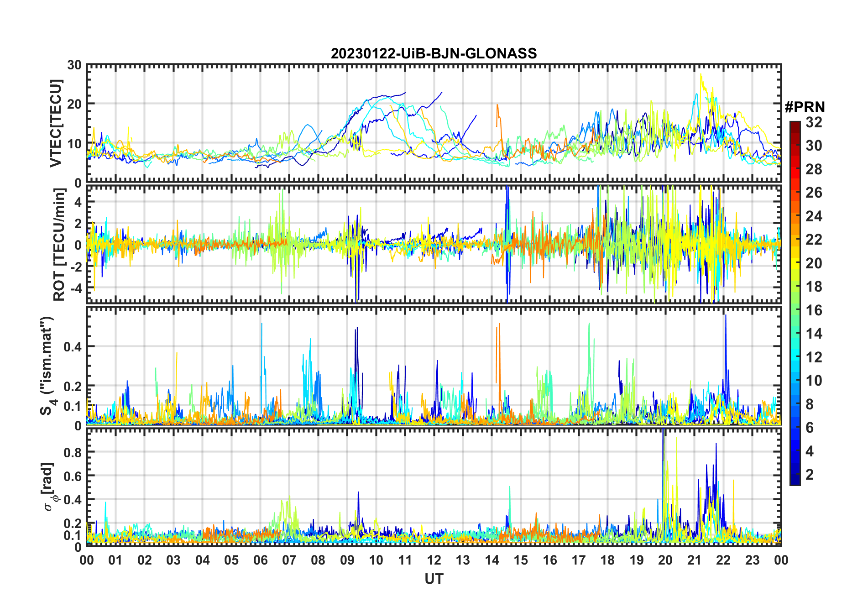The width and height of the screenshot is (868, 607).
Task: Click hour label 17 on UT axis
Action: click(x=579, y=560)
